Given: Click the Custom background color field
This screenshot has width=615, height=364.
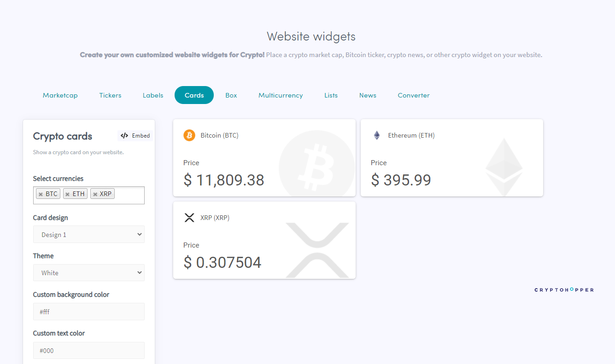Looking at the screenshot, I should click(89, 312).
